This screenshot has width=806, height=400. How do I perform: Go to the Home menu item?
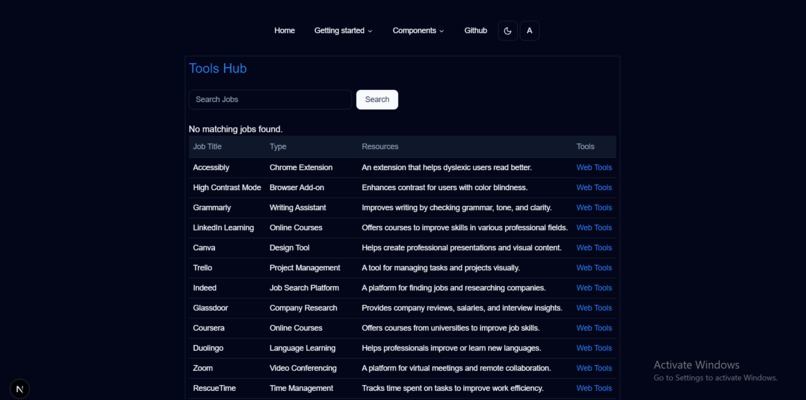coord(284,31)
